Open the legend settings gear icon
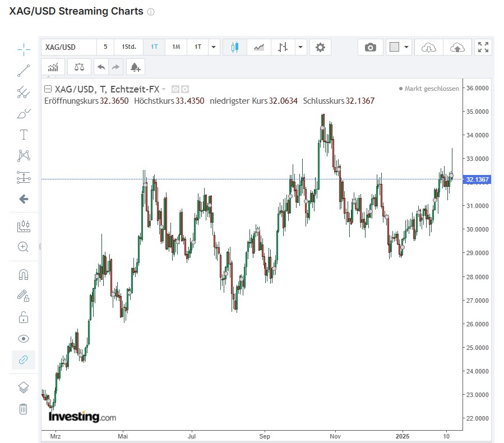This screenshot has height=443, width=504. click(185, 89)
